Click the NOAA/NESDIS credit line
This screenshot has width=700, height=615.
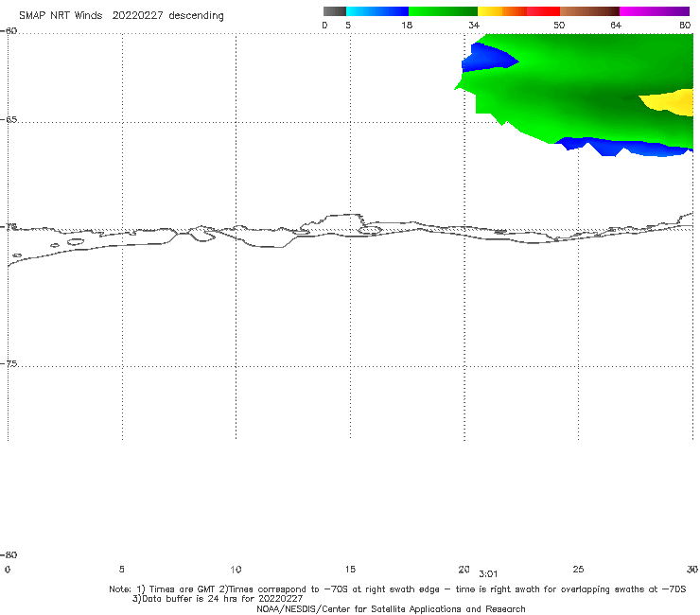pos(391,608)
